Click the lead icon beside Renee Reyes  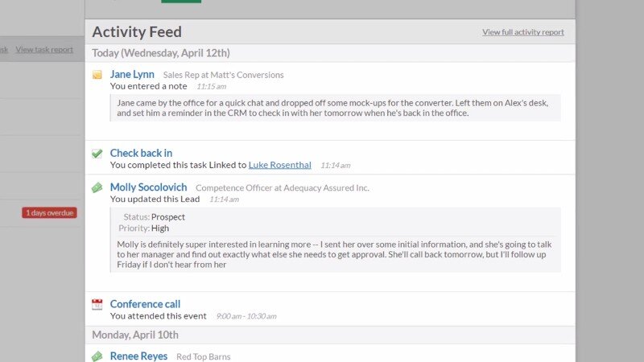(x=97, y=356)
